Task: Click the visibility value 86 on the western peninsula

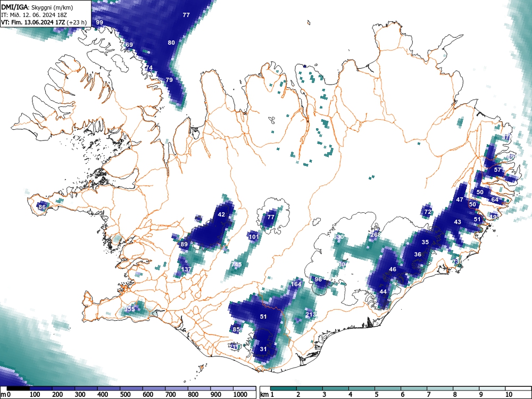Action: tap(42, 207)
